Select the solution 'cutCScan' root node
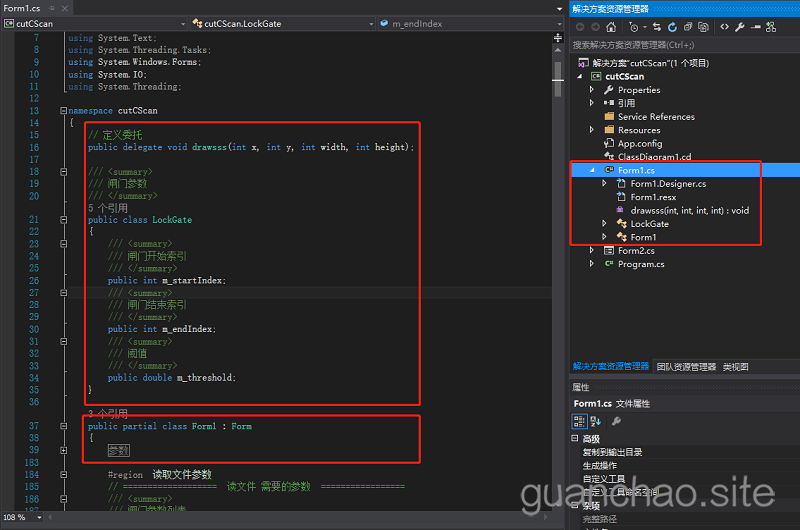This screenshot has width=800, height=530. [650, 63]
